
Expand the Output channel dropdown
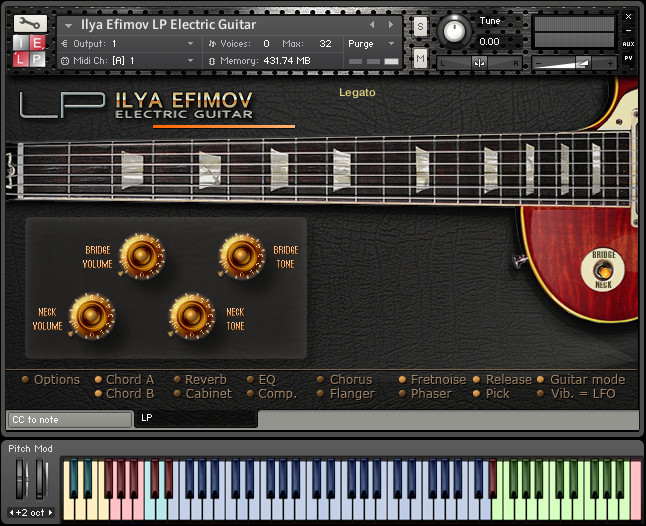click(191, 44)
